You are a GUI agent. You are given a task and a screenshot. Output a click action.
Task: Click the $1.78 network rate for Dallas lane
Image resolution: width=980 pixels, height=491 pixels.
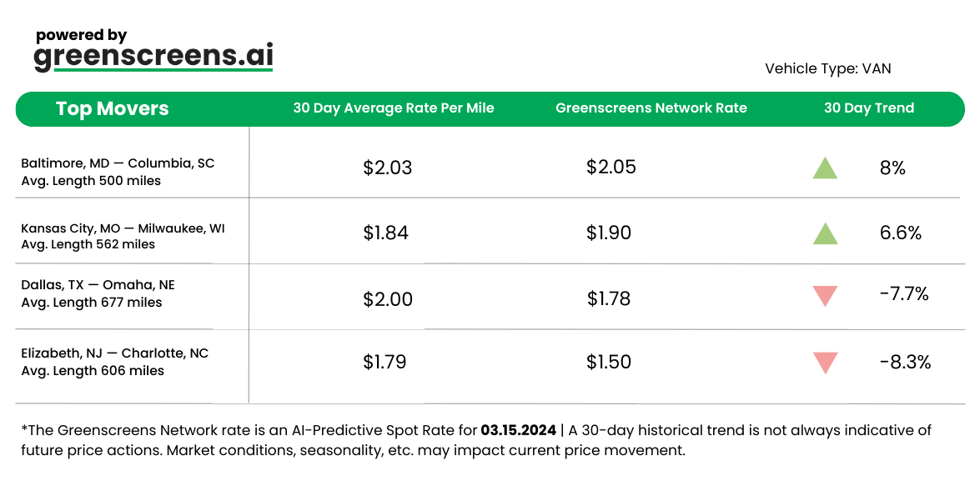tap(609, 298)
